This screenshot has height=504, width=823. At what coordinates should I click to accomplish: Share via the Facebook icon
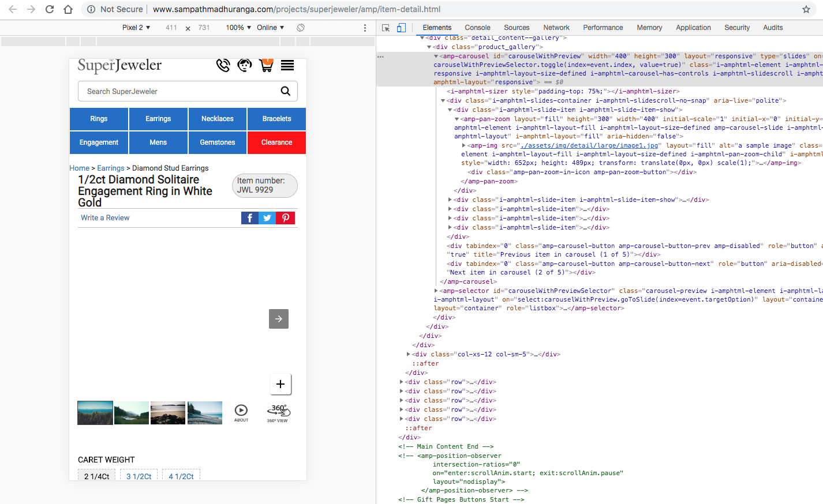point(249,218)
